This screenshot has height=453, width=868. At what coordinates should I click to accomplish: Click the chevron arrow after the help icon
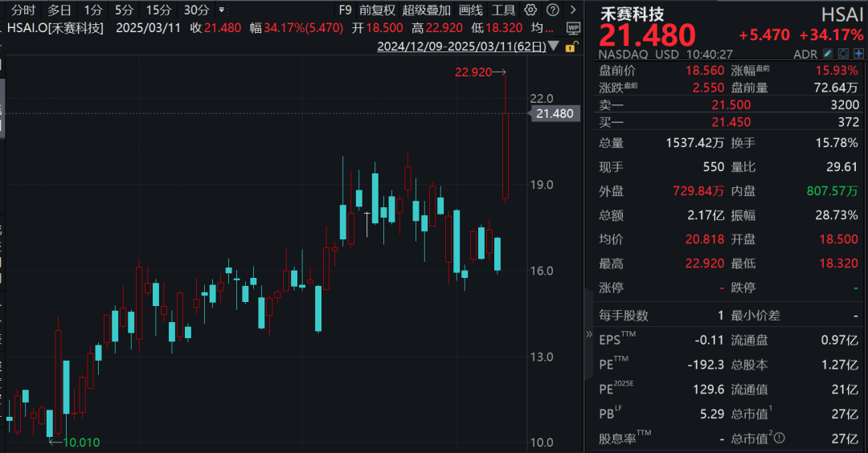pos(573,10)
